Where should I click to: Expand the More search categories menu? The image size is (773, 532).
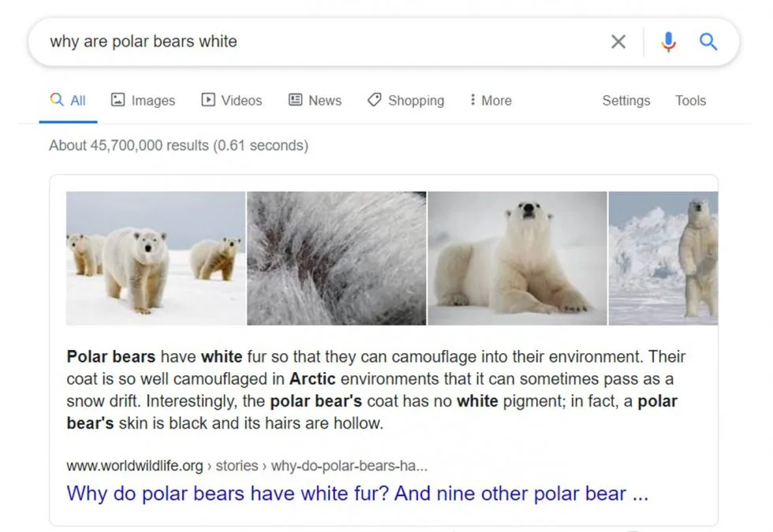496,101
